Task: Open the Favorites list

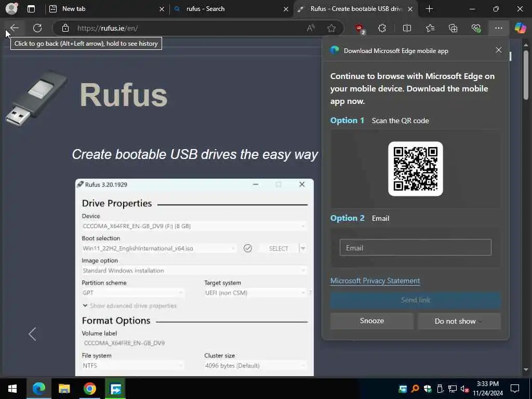Action: click(x=430, y=28)
